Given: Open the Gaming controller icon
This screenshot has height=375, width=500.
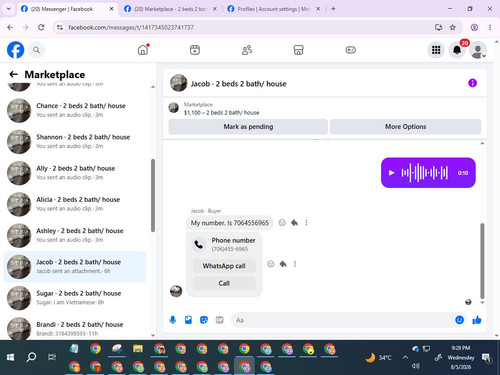Looking at the screenshot, I should [350, 50].
